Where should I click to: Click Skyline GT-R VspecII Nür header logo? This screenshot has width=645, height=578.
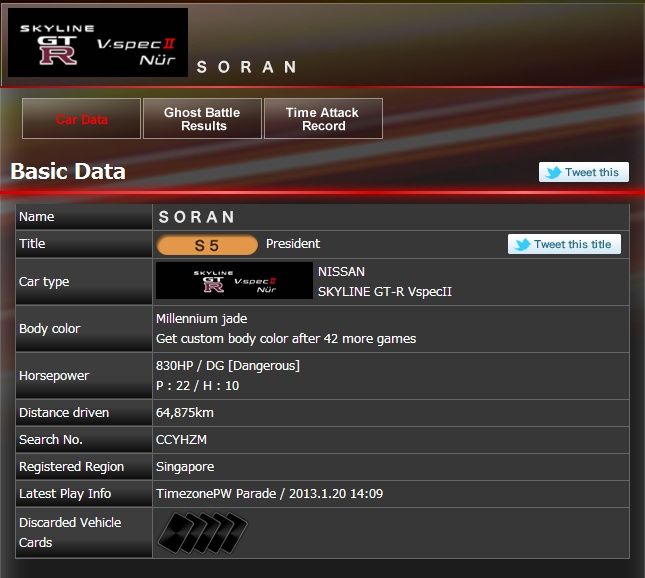[98, 43]
